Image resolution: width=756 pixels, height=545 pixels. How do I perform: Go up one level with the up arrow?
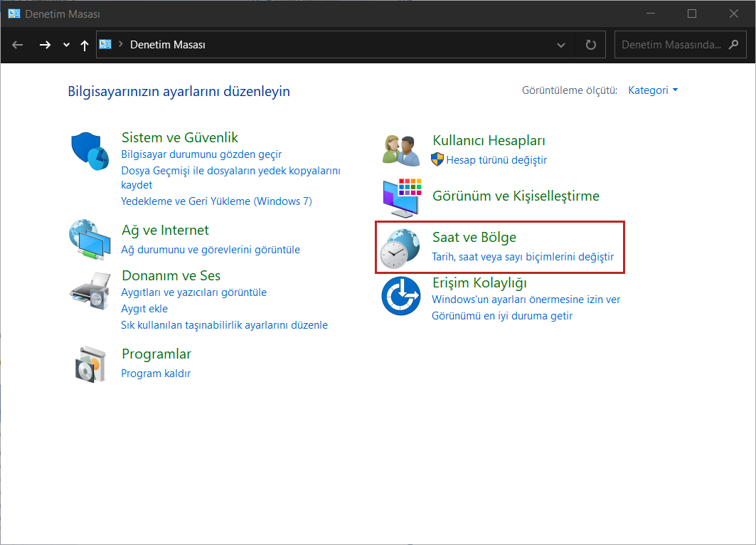[x=85, y=45]
